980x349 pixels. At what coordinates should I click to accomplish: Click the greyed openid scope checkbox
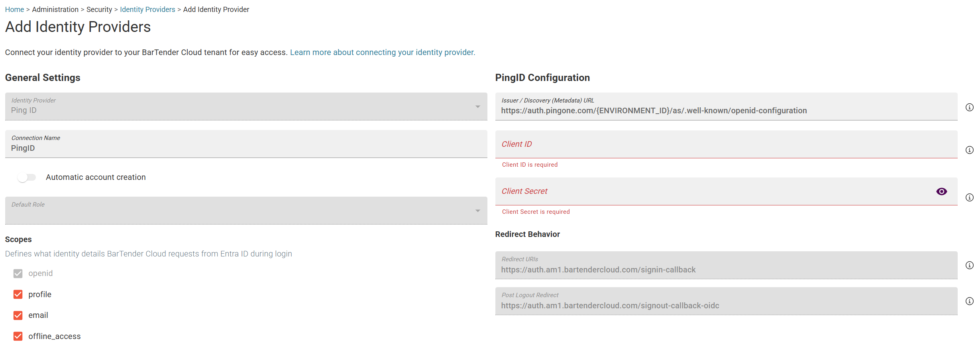tap(18, 273)
